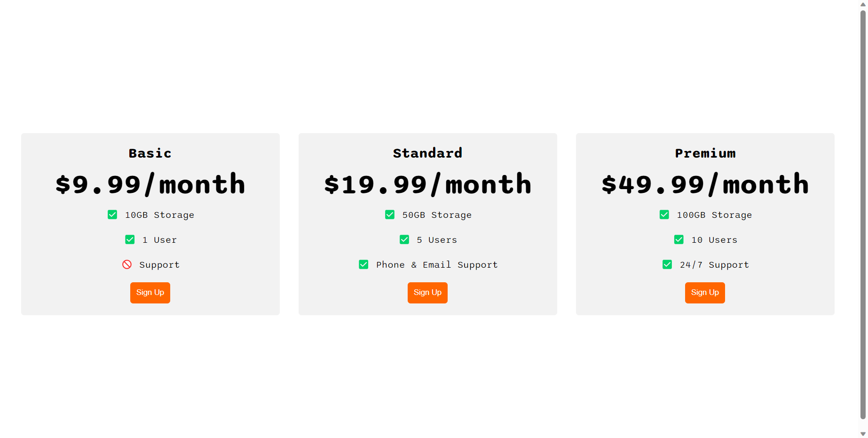Click Sign Up on the Premium plan
The image size is (868, 438).
tap(705, 293)
